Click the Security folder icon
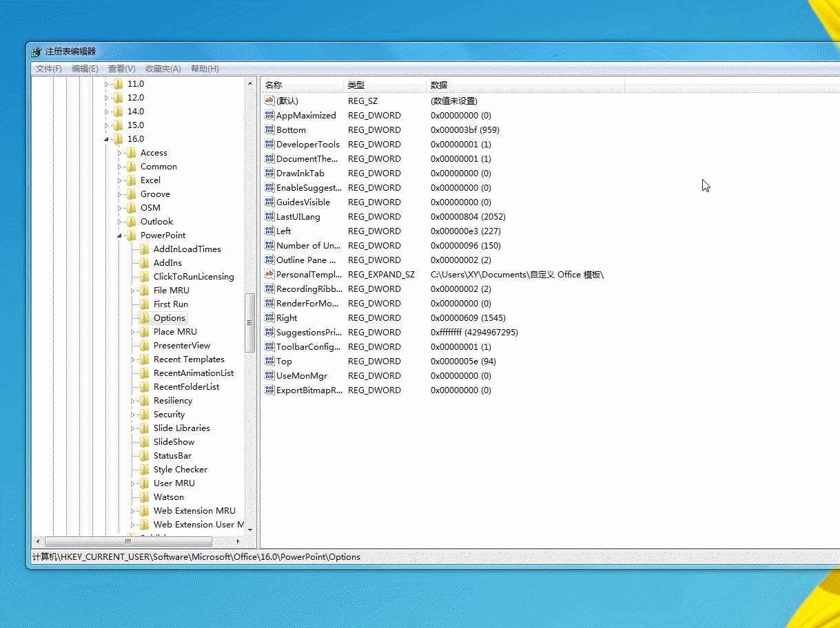Screen dimensions: 840x628 (x=145, y=415)
